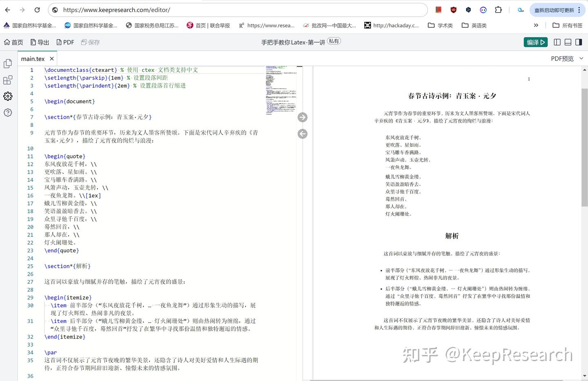
Task: Toggle the horizontal split layout view
Action: [568, 42]
